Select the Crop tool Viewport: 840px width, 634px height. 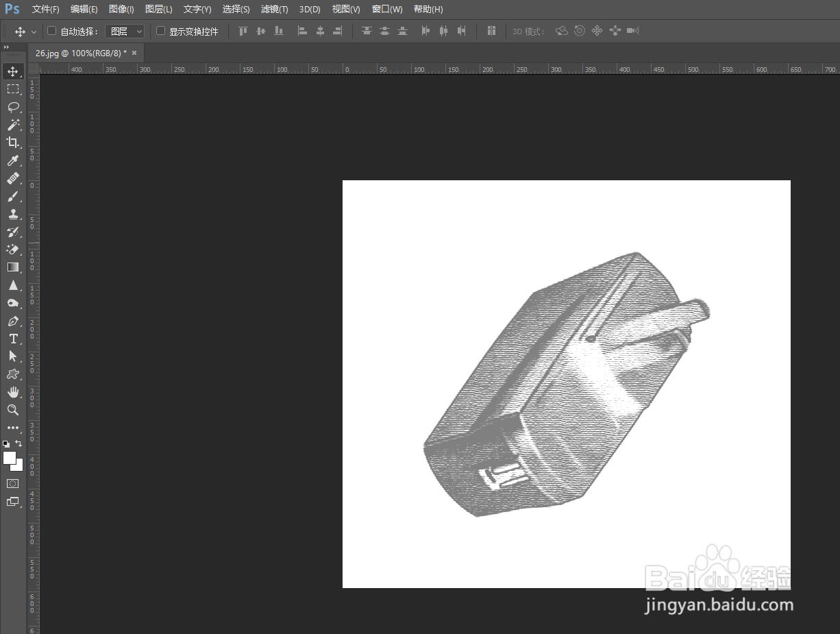click(13, 143)
